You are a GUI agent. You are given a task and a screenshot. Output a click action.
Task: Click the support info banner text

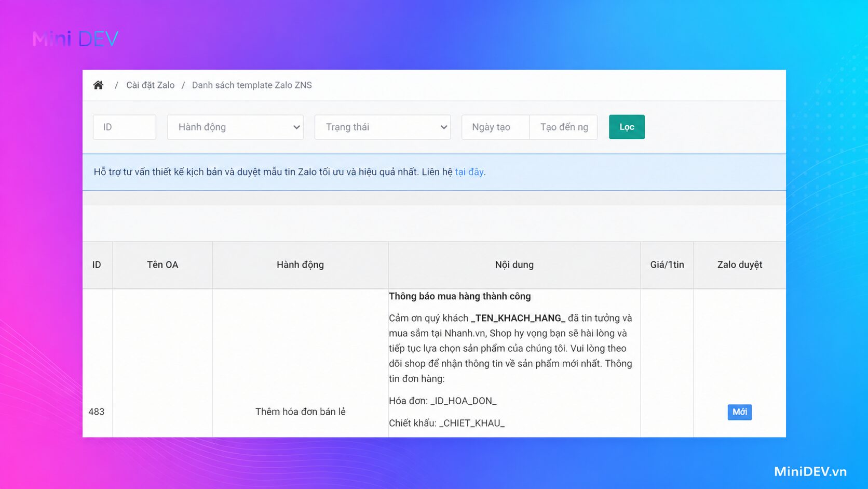coord(290,172)
